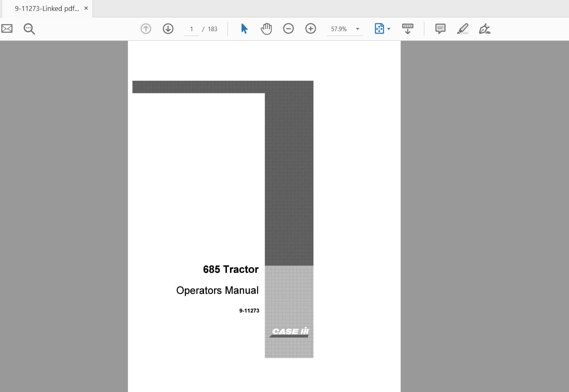
Task: Select the highlighter pen tool
Action: point(463,29)
